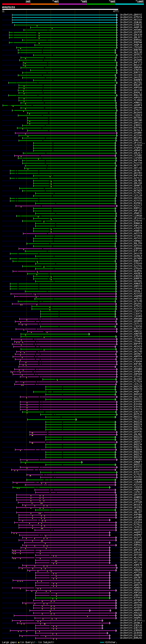Select hit UniRef100_A8HPH1
The height and width of the screenshot is (644, 146).
[x=131, y=611]
